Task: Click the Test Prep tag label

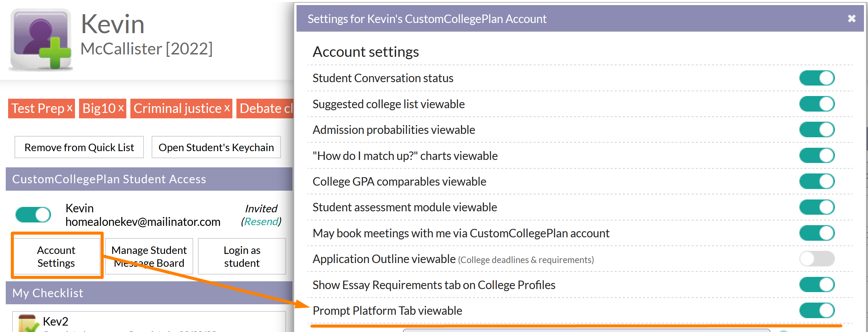Action: click(x=38, y=109)
